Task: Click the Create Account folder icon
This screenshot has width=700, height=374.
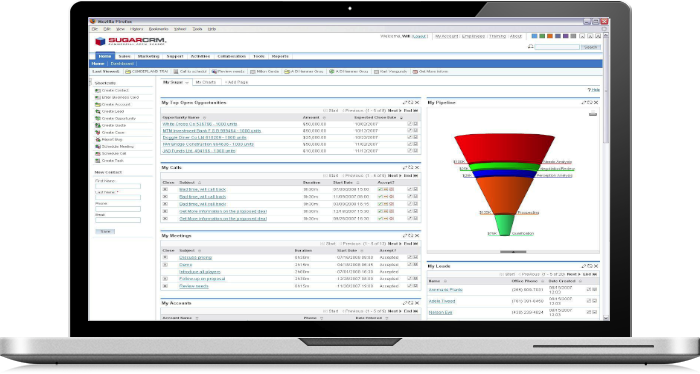Action: click(x=97, y=104)
